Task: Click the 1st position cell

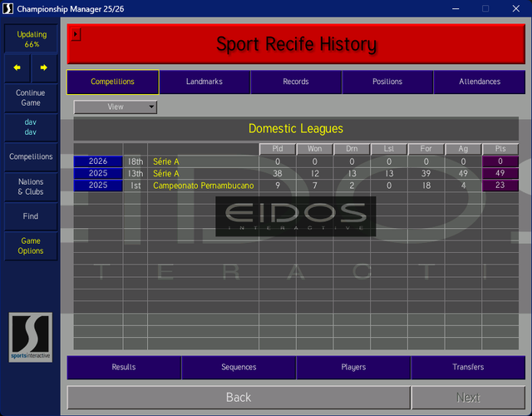Action: coord(135,186)
